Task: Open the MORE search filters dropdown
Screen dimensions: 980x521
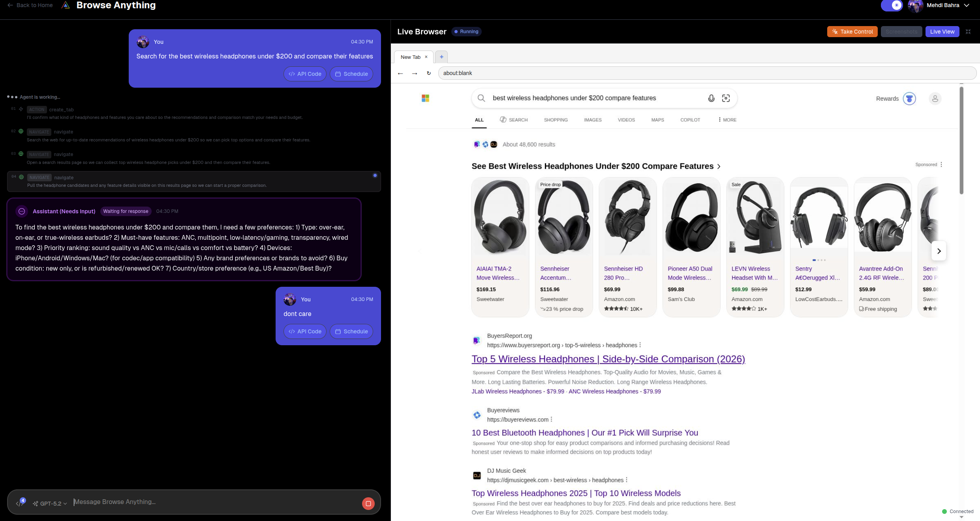Action: pyautogui.click(x=727, y=120)
